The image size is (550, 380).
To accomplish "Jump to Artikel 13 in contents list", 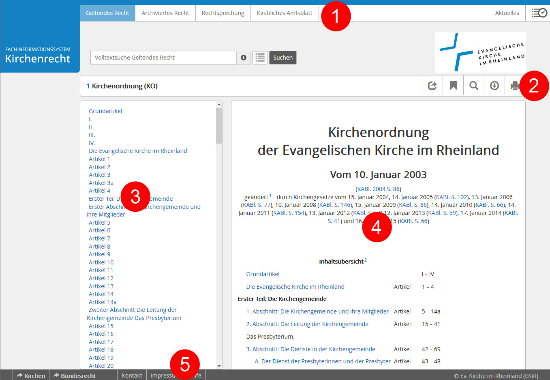I will pyautogui.click(x=101, y=286).
